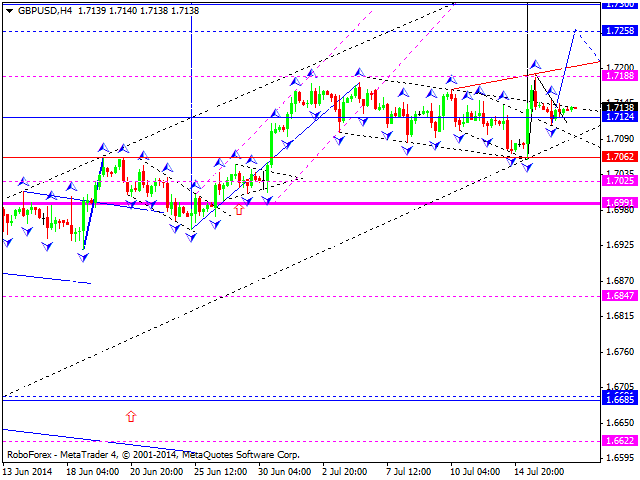Click the orange up arrow below the 1.6991 line

point(239,211)
